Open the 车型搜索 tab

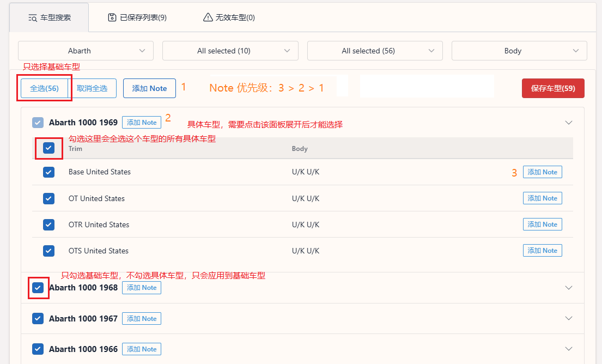click(x=50, y=17)
